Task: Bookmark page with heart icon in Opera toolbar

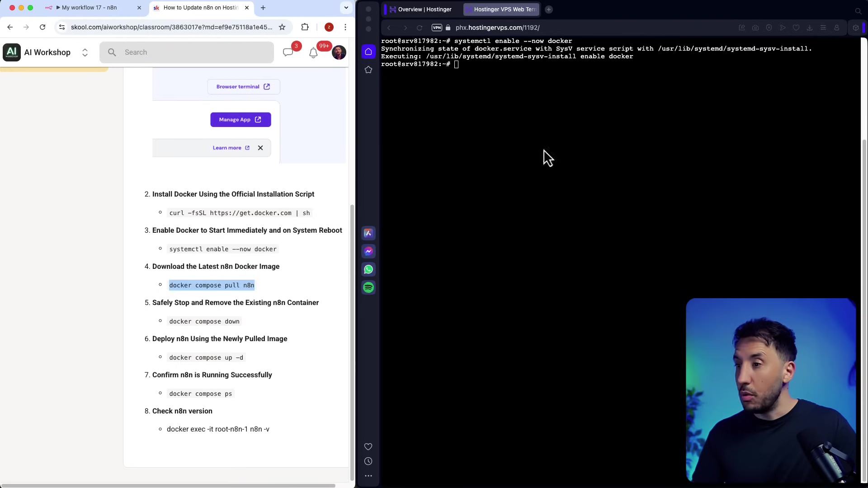Action: 796,28
